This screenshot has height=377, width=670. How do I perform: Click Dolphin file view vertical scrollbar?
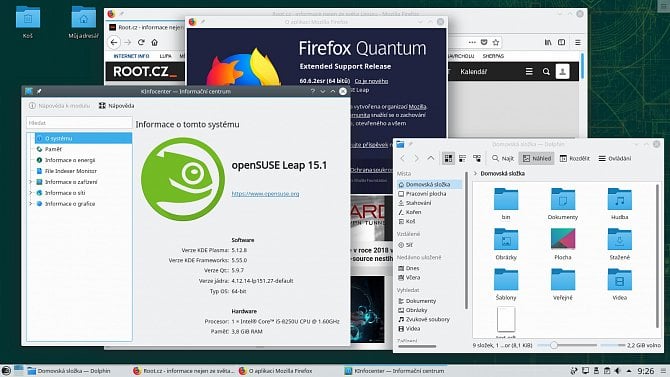[x=658, y=256]
